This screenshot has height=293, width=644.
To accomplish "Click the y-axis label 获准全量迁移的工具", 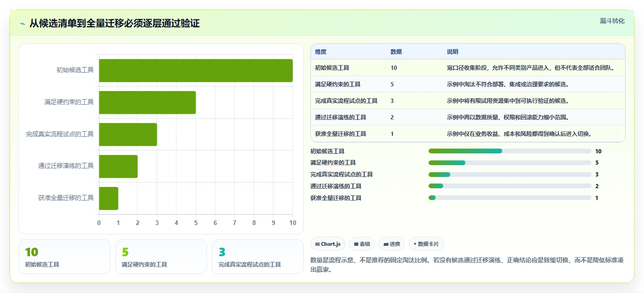I will [x=66, y=198].
